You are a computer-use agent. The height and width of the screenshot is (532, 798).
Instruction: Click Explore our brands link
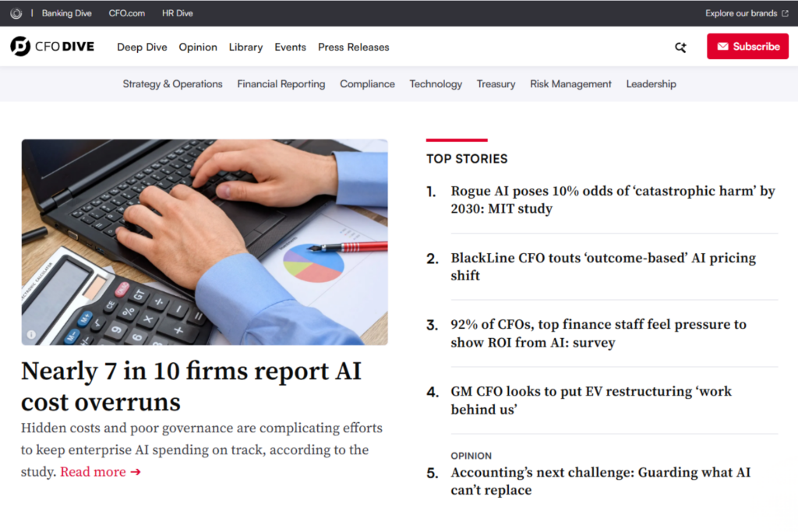tap(741, 13)
